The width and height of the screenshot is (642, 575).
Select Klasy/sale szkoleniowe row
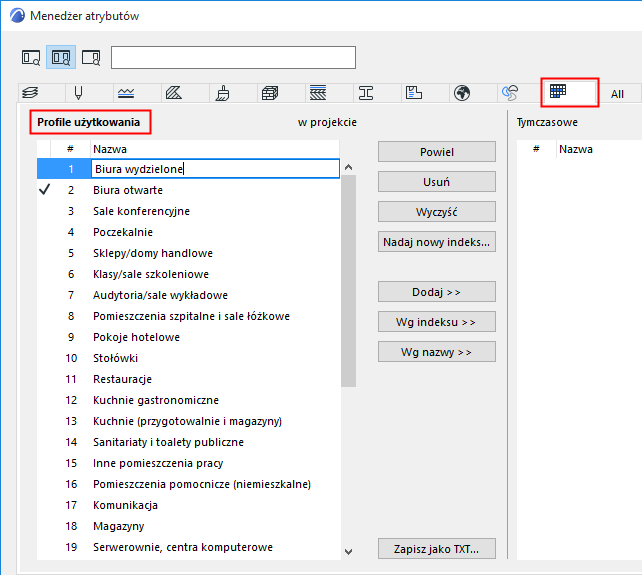click(x=188, y=274)
